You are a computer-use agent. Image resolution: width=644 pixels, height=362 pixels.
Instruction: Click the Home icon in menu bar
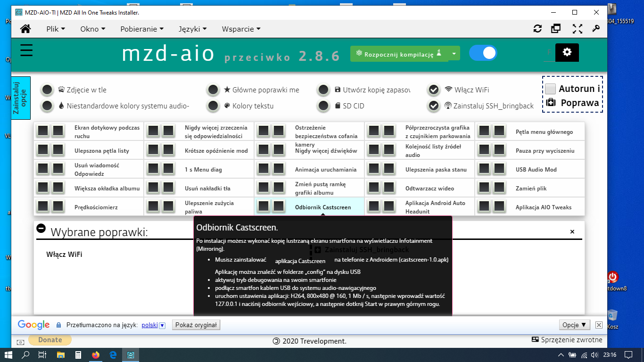pyautogui.click(x=25, y=29)
